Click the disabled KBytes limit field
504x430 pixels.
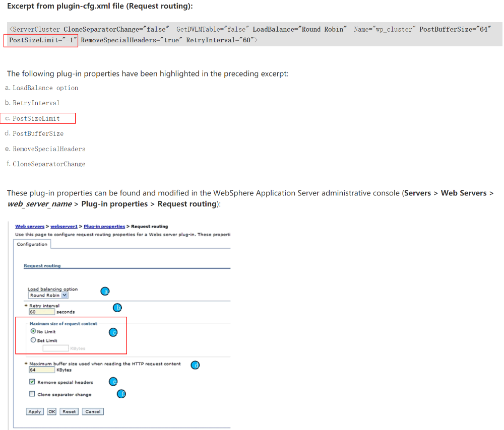coord(55,348)
